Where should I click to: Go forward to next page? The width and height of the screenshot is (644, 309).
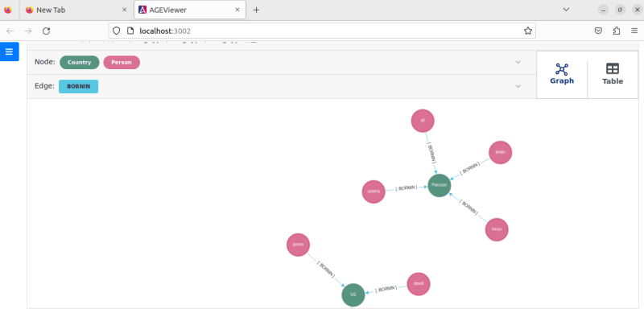click(x=28, y=31)
